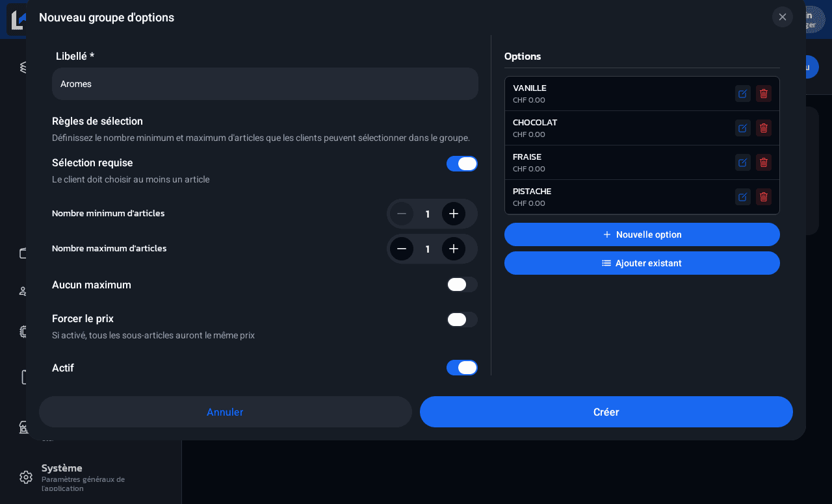The image size is (832, 504).
Task: Increase Nombre minimum d'articles
Action: coord(454,214)
